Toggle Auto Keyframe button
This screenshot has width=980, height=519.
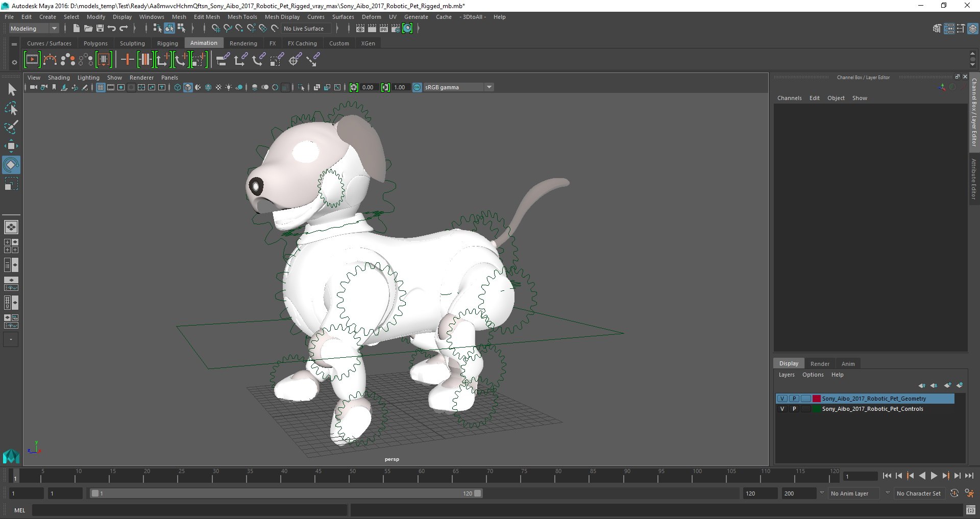(954, 493)
